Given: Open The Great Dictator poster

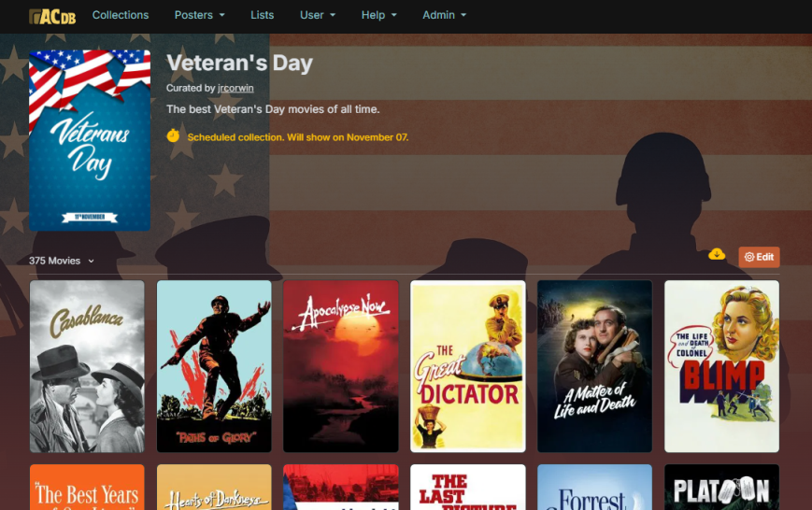Looking at the screenshot, I should [x=467, y=366].
